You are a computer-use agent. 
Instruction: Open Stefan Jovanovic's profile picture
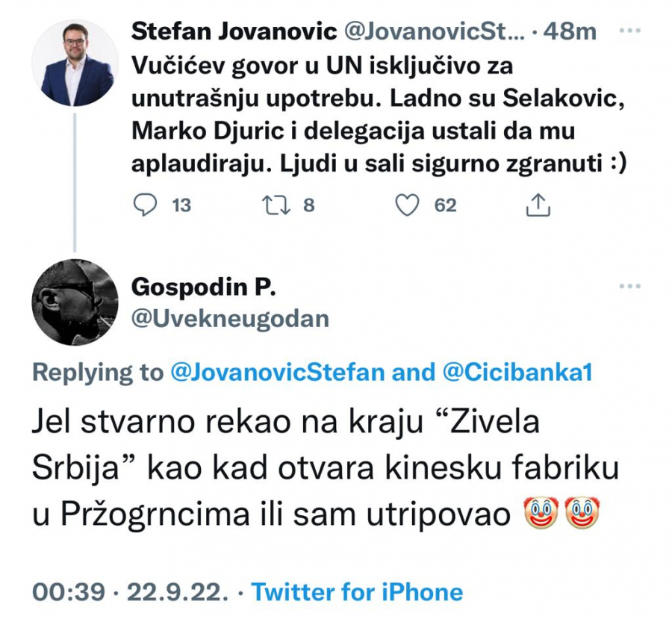[73, 63]
